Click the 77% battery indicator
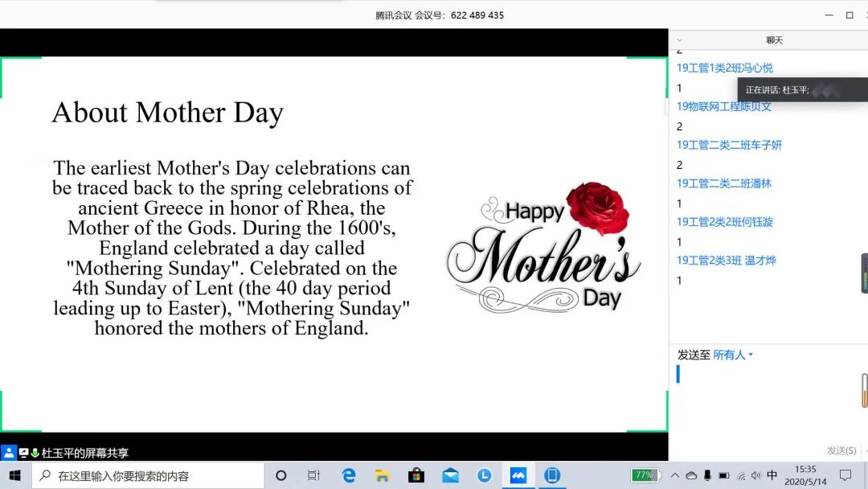 click(645, 475)
